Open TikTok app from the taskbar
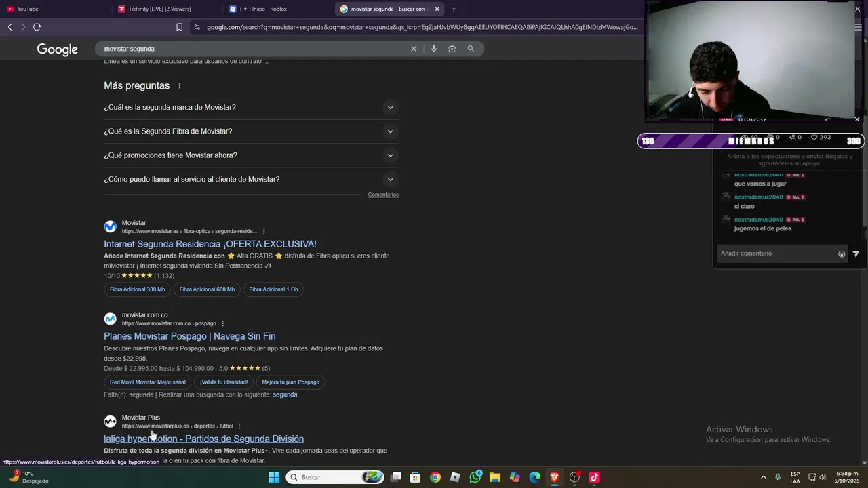Screen dimensions: 868x488 tap(595, 477)
